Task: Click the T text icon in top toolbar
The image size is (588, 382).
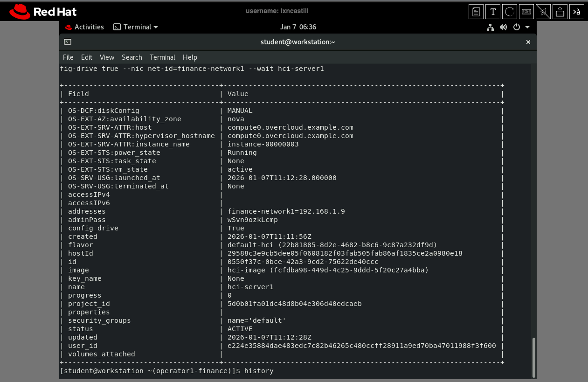Action: (493, 12)
